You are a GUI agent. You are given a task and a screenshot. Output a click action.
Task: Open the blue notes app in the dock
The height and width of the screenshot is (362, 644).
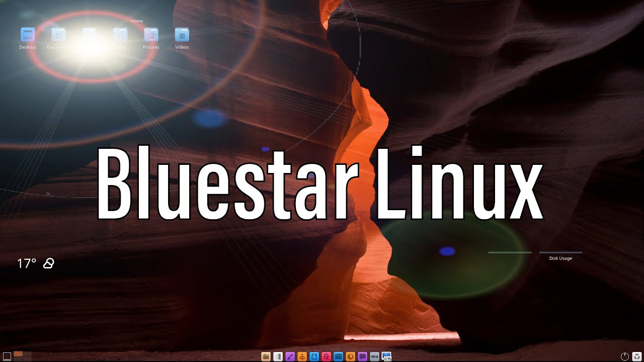click(314, 356)
